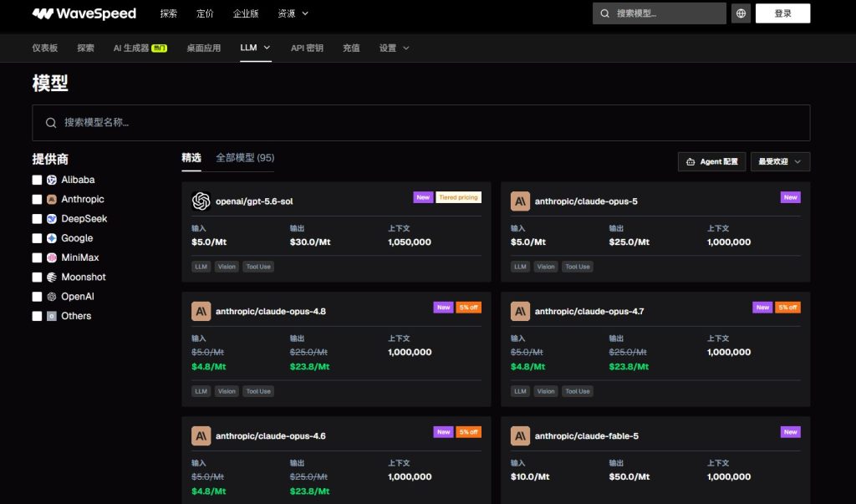The height and width of the screenshot is (504, 856).
Task: Check the Moonshot provider checkbox
Action: pyautogui.click(x=37, y=277)
